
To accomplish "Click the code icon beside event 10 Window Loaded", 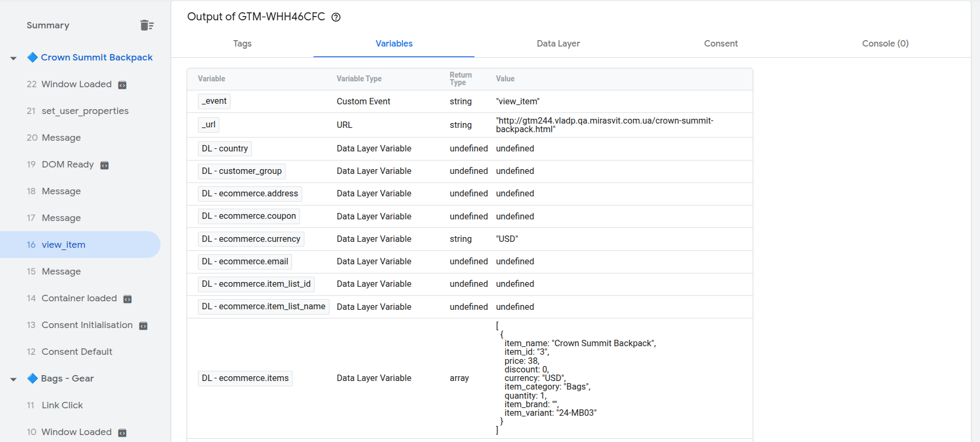I will [122, 433].
